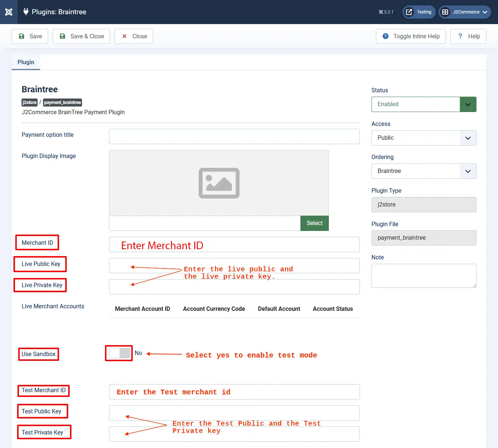Viewport: 498px width, 448px height.
Task: Open the Testing site preview link
Action: [x=419, y=12]
